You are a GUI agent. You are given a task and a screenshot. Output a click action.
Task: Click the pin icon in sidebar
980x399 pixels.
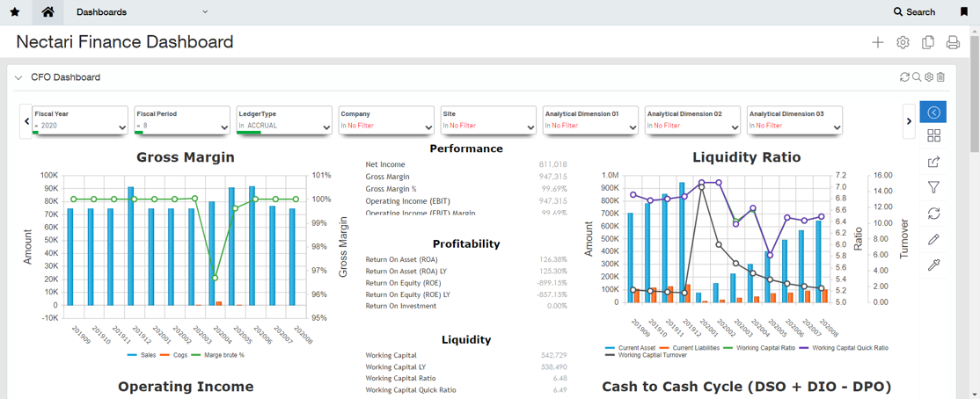tap(933, 265)
